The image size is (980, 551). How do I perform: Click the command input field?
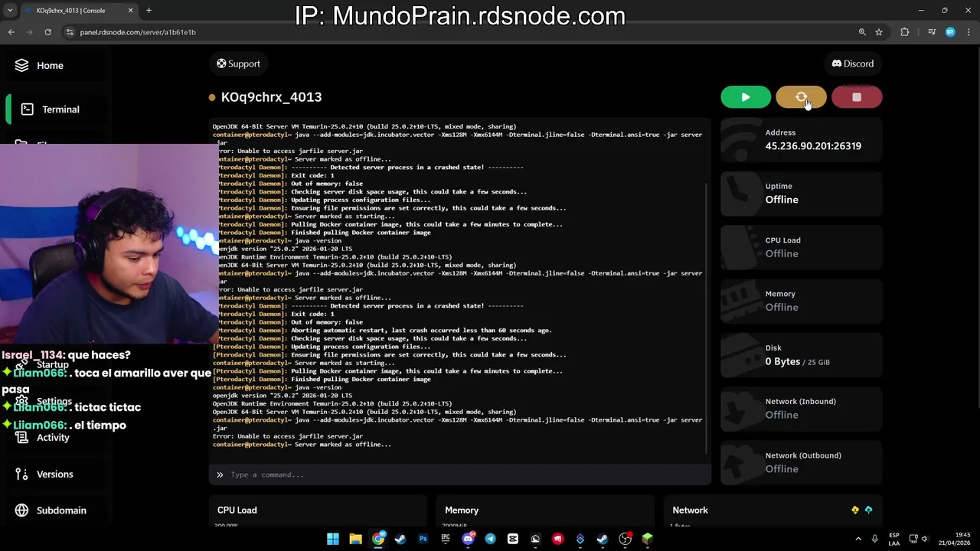point(459,474)
